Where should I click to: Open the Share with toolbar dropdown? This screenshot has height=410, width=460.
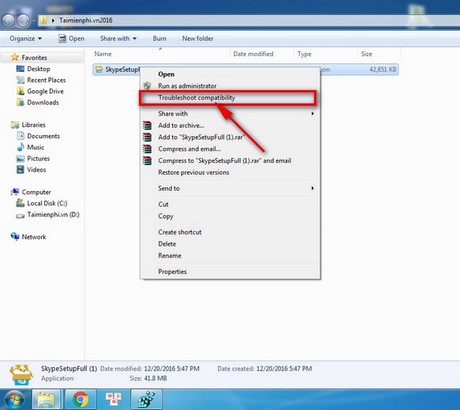click(x=118, y=38)
